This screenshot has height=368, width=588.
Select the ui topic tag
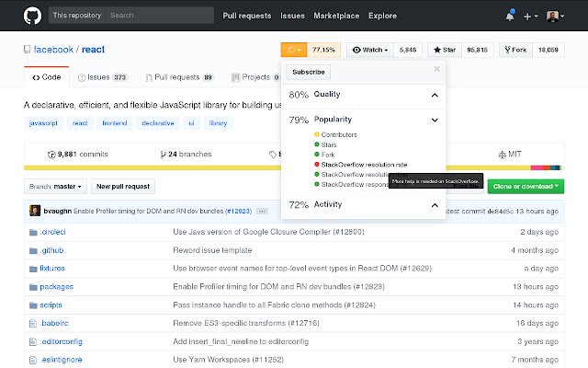(x=191, y=123)
